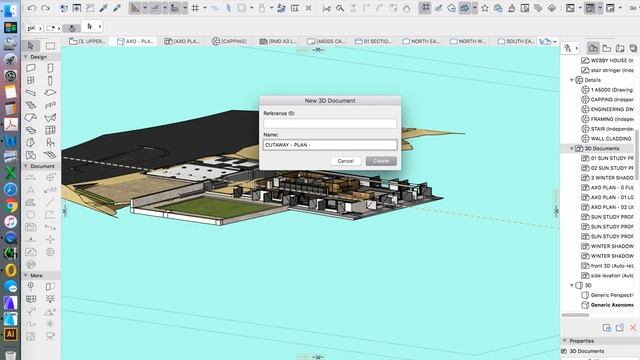Open the Layout Book in Navigator
Viewport: 640px width, 360px height.
pos(620,48)
